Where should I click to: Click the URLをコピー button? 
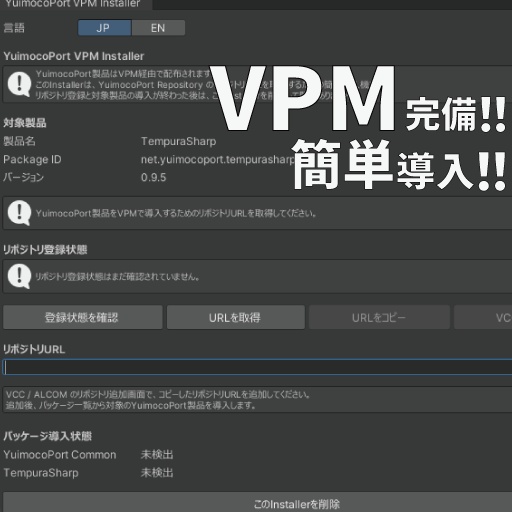pos(379,317)
